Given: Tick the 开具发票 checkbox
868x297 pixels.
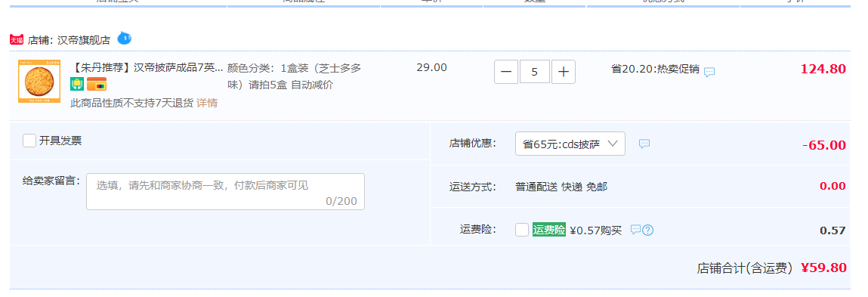Looking at the screenshot, I should (29, 141).
